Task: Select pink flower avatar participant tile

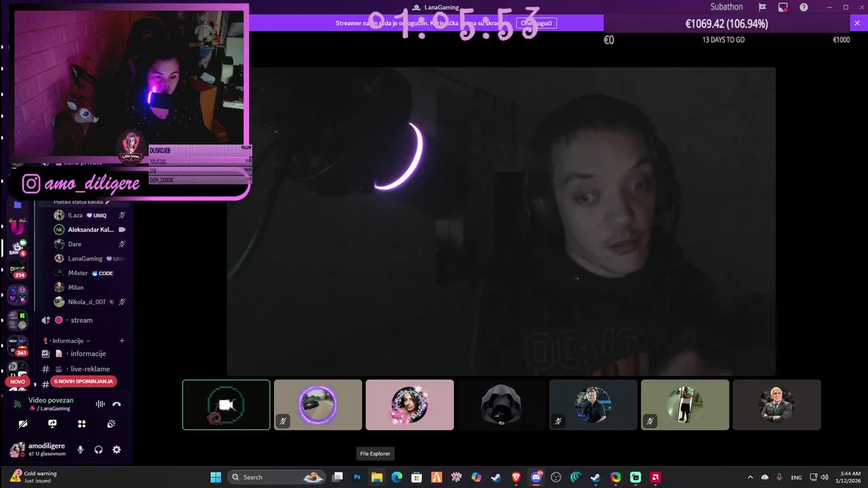Action: 410,405
